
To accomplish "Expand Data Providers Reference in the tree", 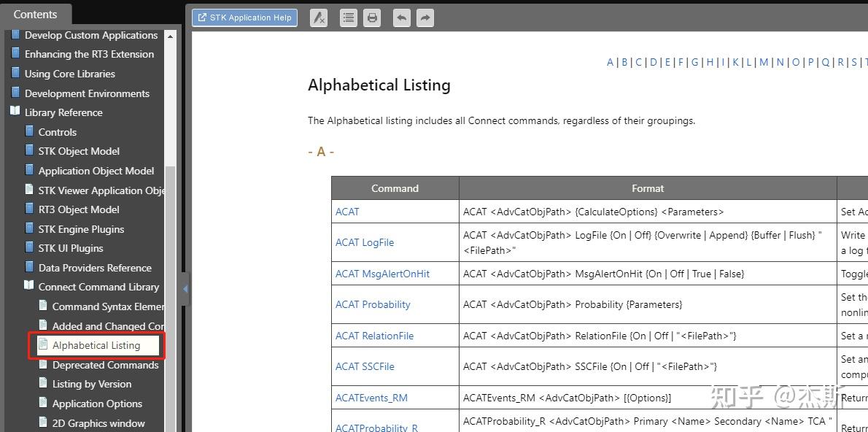I will [95, 268].
